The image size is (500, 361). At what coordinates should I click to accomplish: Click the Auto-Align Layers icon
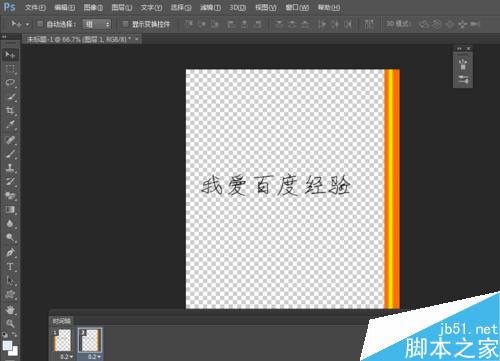369,24
